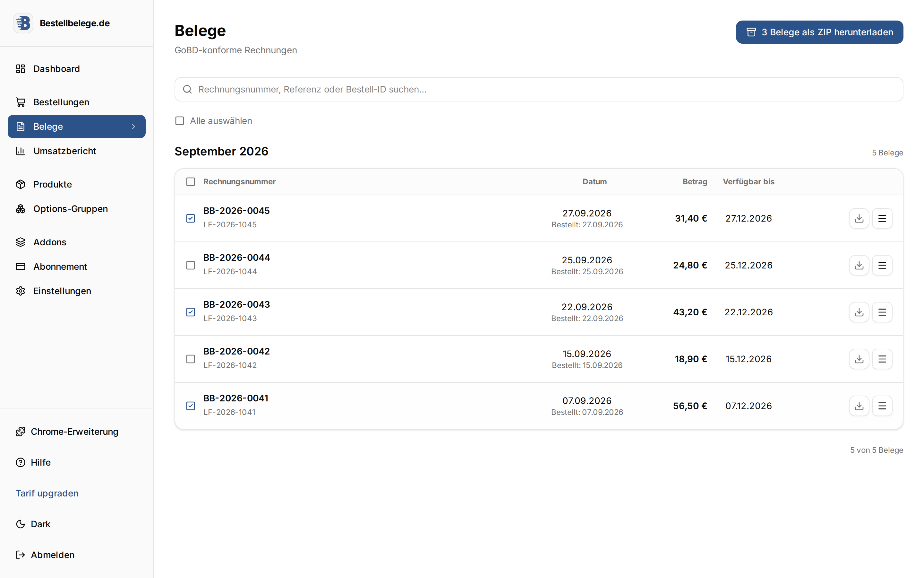Download receipt BB-2026-0041
Image resolution: width=924 pixels, height=578 pixels.
tap(859, 406)
